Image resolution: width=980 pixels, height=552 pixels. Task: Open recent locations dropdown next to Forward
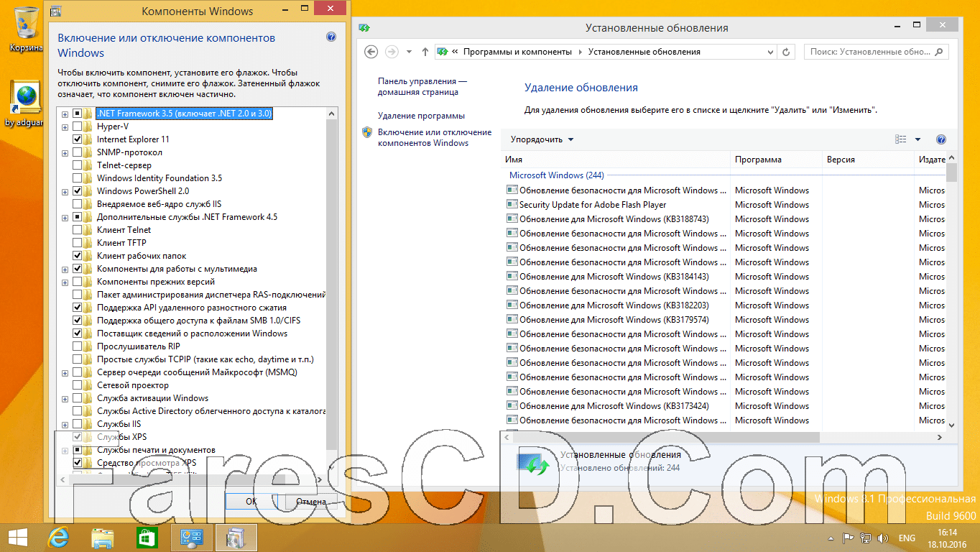(x=409, y=52)
